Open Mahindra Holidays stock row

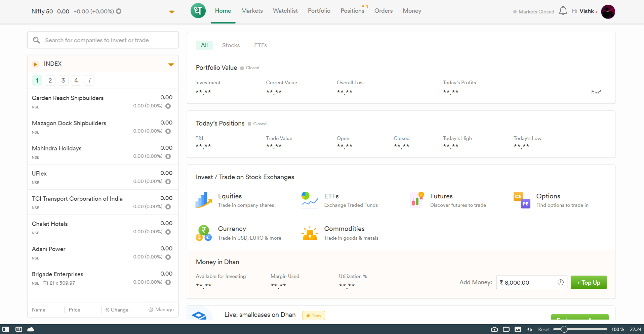click(x=103, y=152)
